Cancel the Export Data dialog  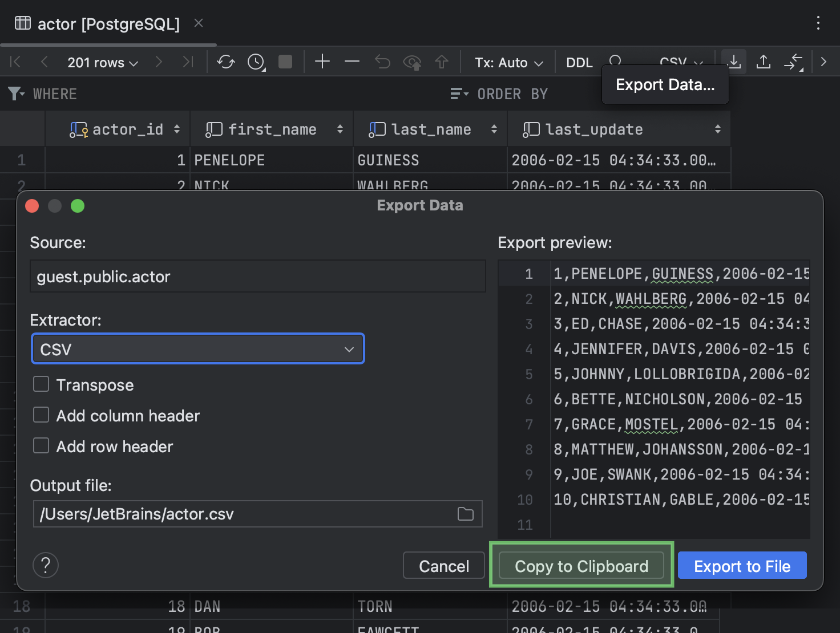pyautogui.click(x=443, y=566)
